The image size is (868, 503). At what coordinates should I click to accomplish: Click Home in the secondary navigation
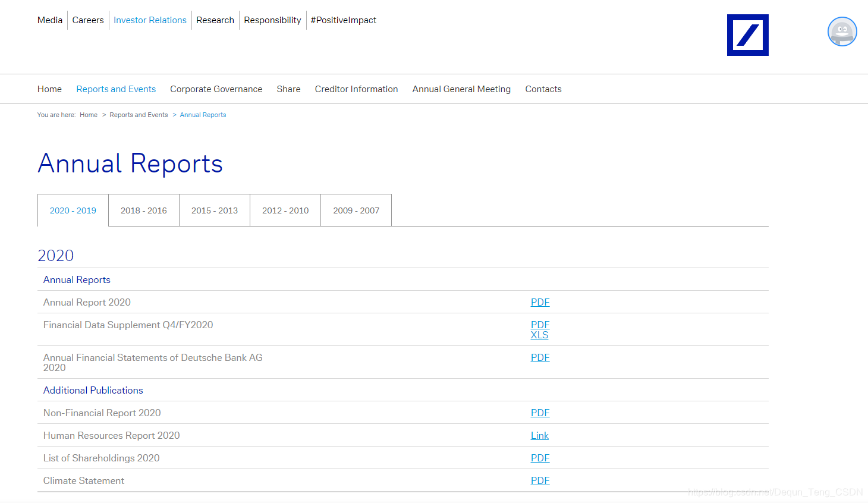(x=49, y=89)
